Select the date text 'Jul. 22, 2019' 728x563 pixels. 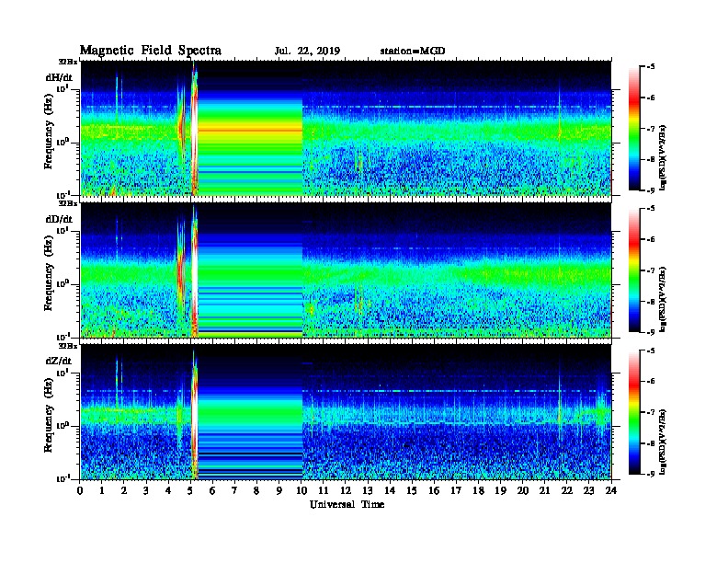tap(307, 52)
